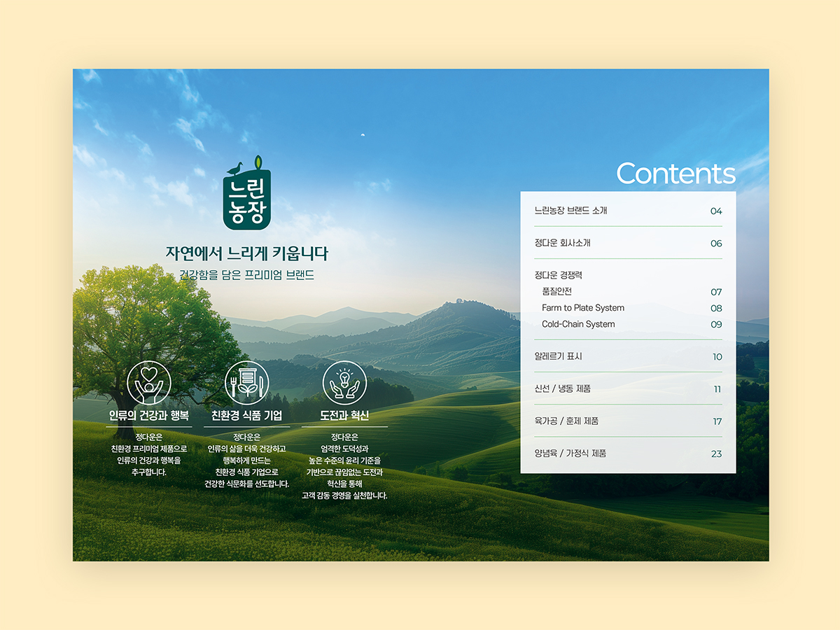
Task: Open the 알레르기 표시 contents entry
Action: point(558,356)
